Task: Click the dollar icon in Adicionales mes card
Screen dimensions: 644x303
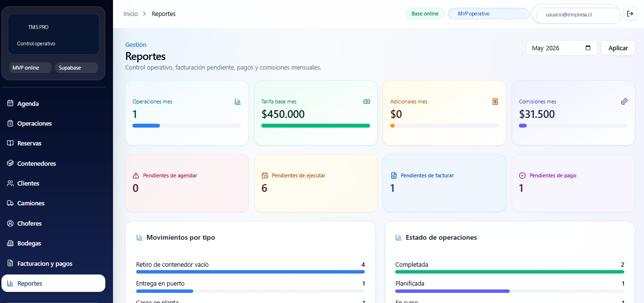Action: tap(495, 101)
